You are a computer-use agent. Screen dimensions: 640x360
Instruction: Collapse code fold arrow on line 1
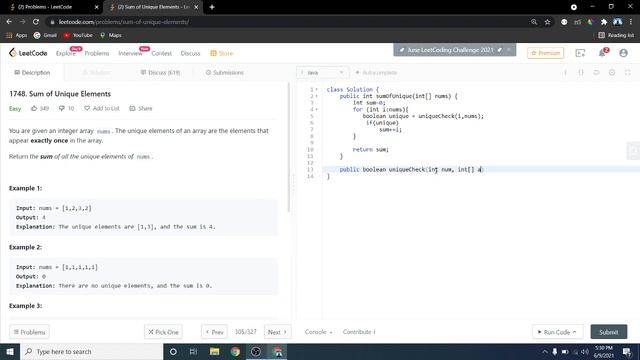point(317,89)
